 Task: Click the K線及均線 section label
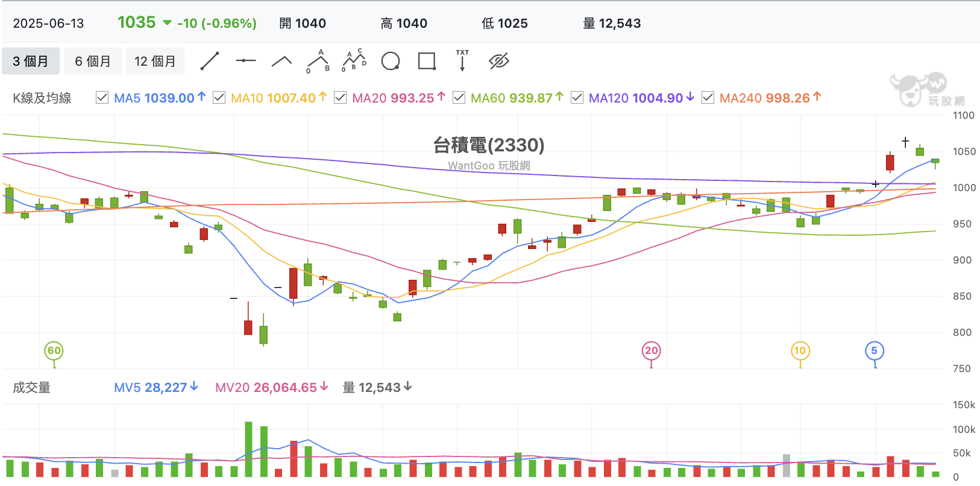pyautogui.click(x=42, y=98)
